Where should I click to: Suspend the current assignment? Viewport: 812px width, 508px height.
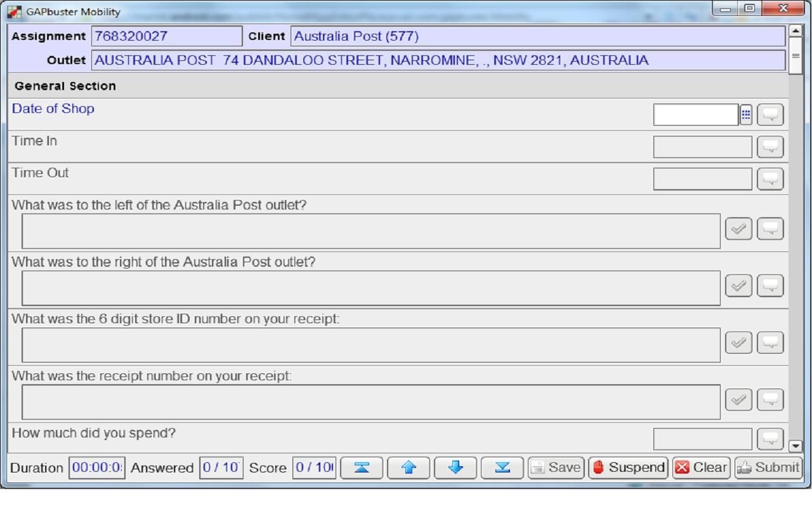click(628, 468)
